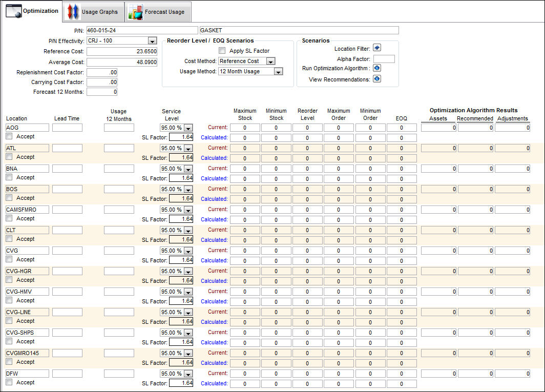Click the GASKET description field
The image size is (545, 392).
[x=299, y=30]
